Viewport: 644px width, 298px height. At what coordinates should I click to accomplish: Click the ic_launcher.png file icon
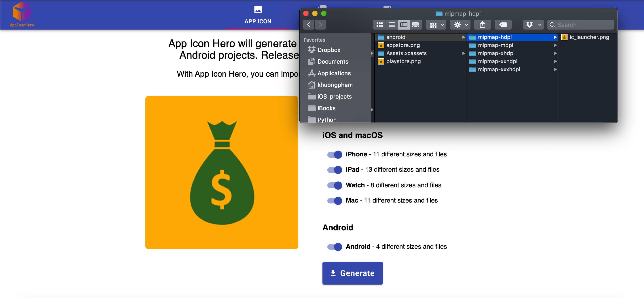(564, 37)
